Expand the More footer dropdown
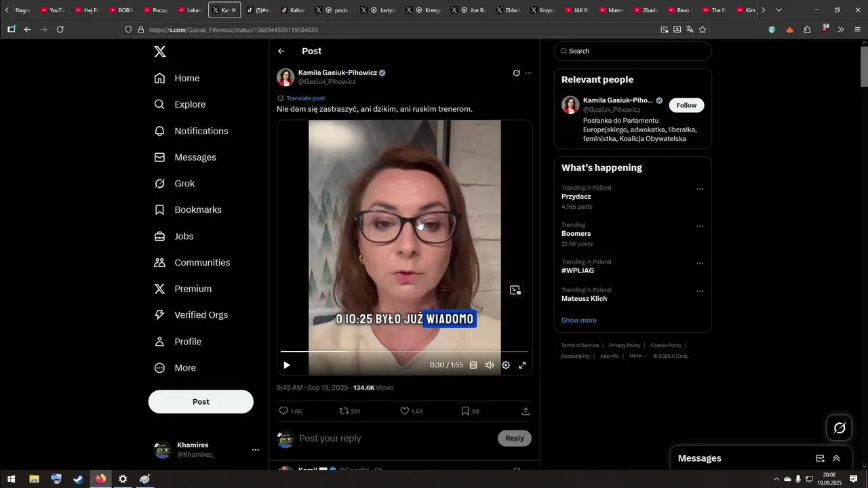Image resolution: width=868 pixels, height=488 pixels. click(x=637, y=357)
